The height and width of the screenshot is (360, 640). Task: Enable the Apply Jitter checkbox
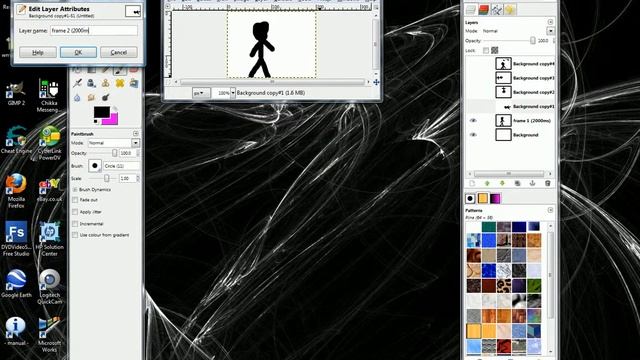75,212
